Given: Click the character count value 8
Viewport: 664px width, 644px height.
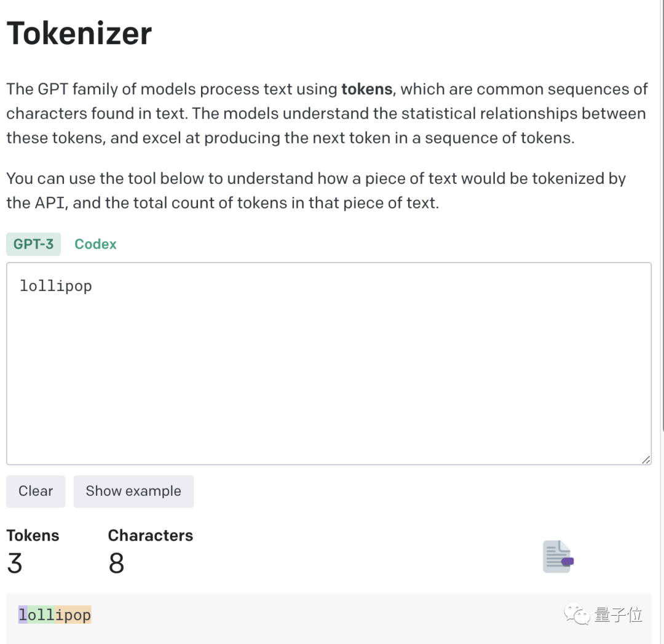Looking at the screenshot, I should click(x=116, y=563).
